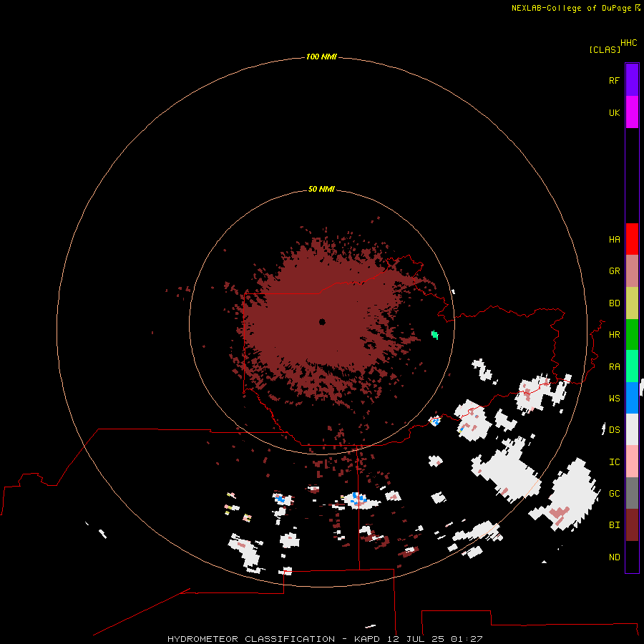Click the ND legend label
The height and width of the screenshot is (644, 644).
pyautogui.click(x=615, y=557)
